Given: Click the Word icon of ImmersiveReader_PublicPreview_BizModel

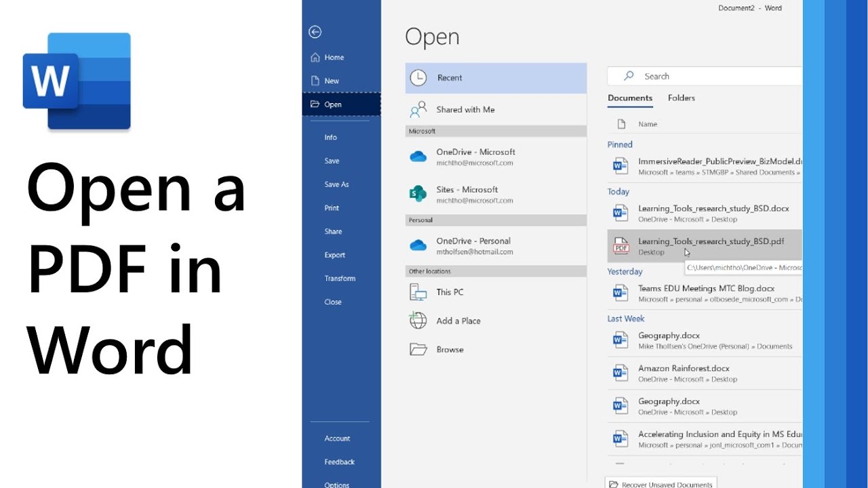Looking at the screenshot, I should tap(620, 166).
